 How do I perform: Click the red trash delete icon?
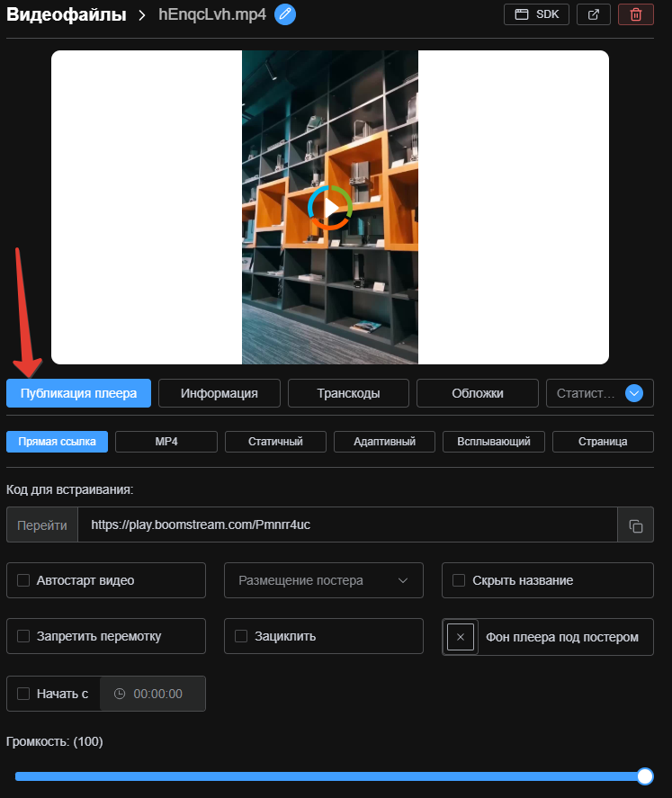point(635,14)
